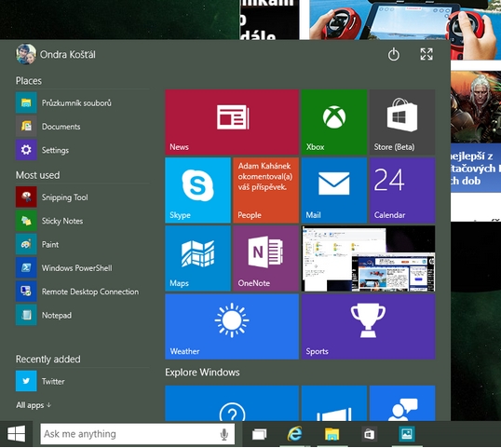Image resolution: width=501 pixels, height=448 pixels.
Task: Open the People tile notification
Action: pos(265,190)
